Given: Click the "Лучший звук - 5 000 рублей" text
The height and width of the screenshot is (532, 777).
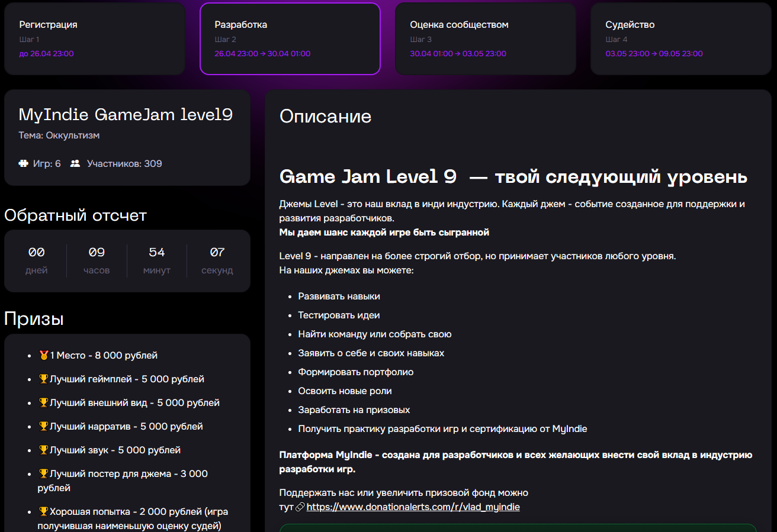Looking at the screenshot, I should (x=115, y=450).
